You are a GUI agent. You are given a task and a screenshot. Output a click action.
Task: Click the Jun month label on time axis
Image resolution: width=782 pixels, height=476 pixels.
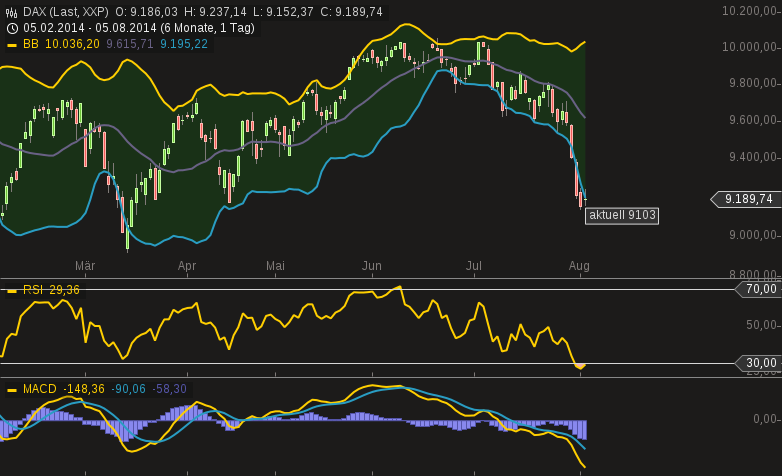tap(372, 266)
